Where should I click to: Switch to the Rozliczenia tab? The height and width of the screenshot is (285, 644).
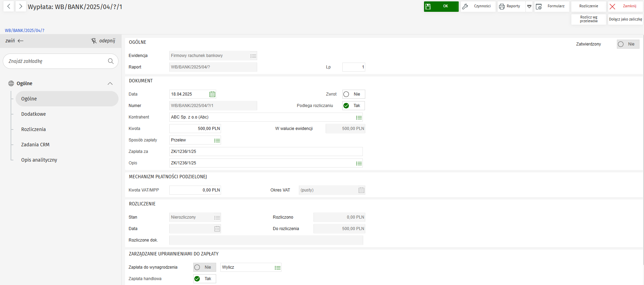(33, 129)
